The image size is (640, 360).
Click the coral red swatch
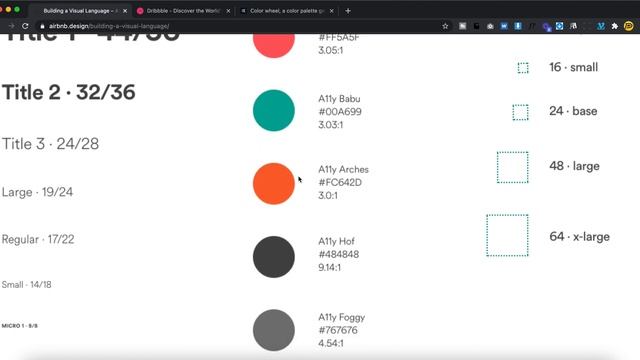pos(273,46)
